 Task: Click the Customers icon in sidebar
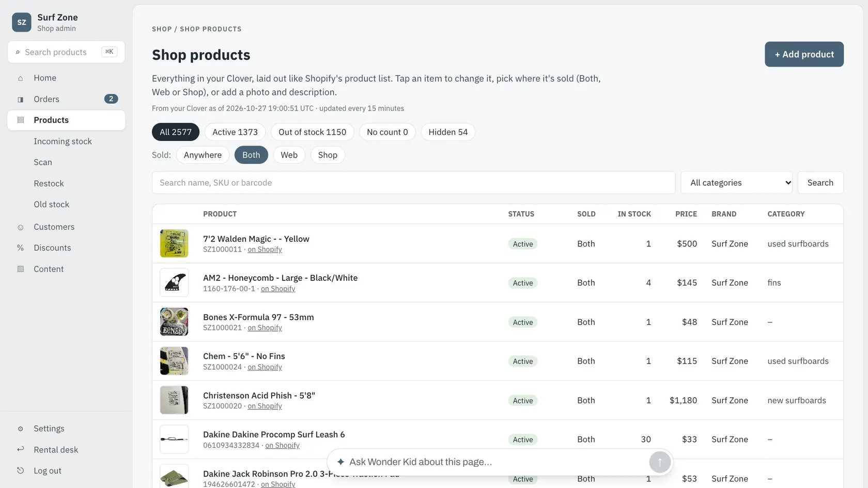tap(21, 227)
